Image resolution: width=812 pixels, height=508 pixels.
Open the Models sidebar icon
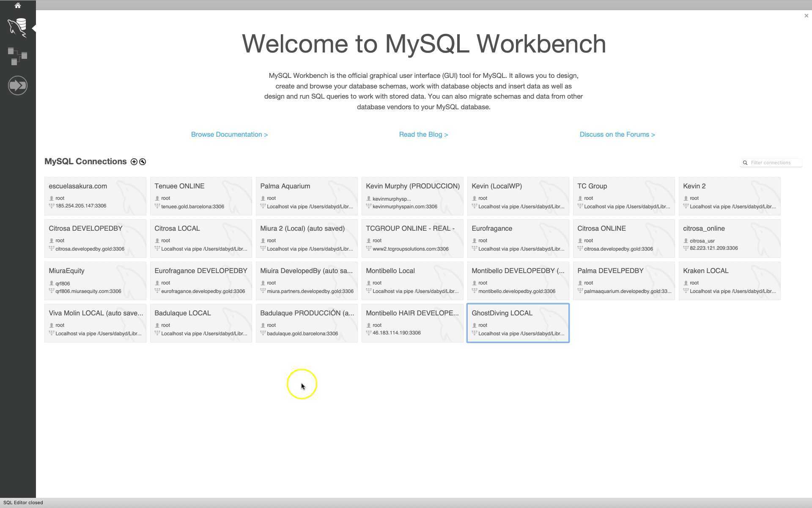(17, 56)
